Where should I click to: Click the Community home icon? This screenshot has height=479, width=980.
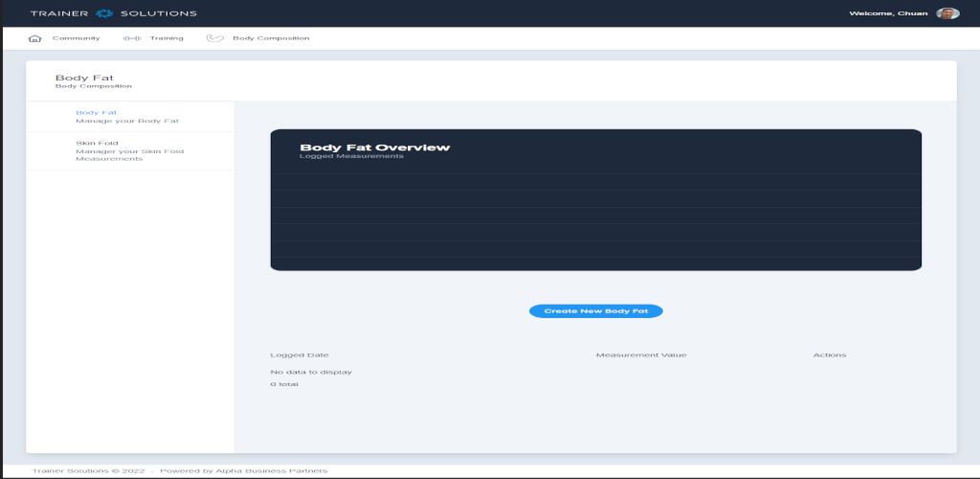[x=35, y=38]
